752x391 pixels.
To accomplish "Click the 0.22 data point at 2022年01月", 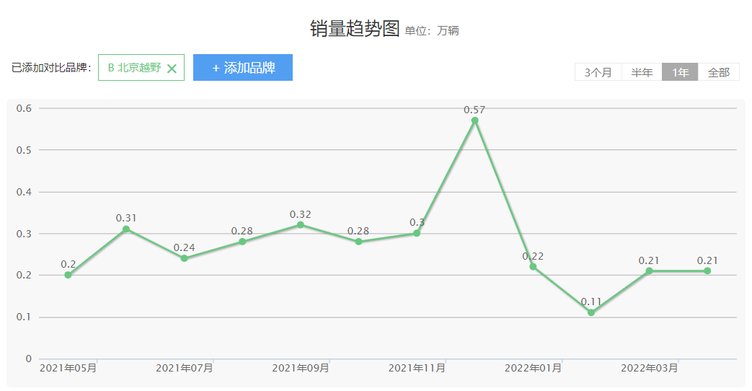I will pos(533,267).
